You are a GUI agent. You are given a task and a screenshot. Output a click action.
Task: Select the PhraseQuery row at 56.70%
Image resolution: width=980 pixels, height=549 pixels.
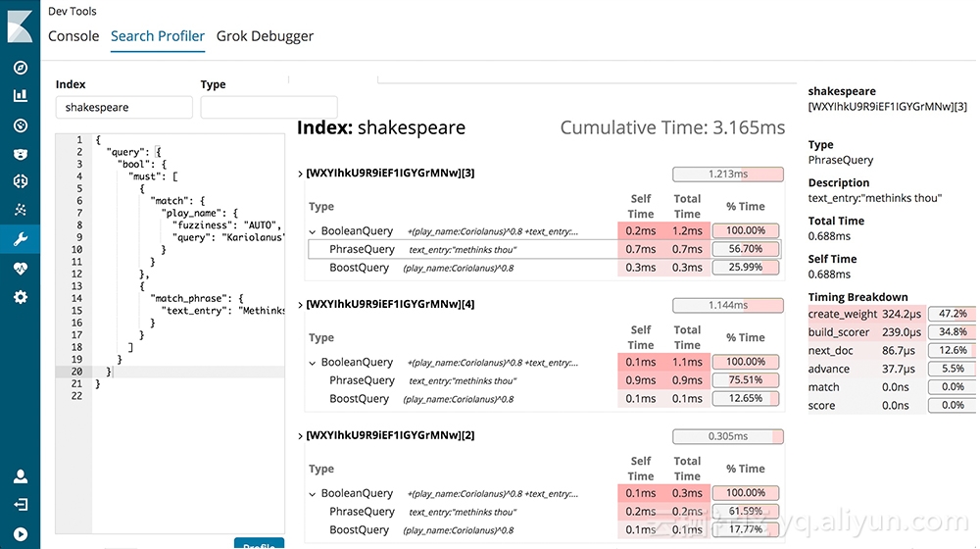pos(544,249)
